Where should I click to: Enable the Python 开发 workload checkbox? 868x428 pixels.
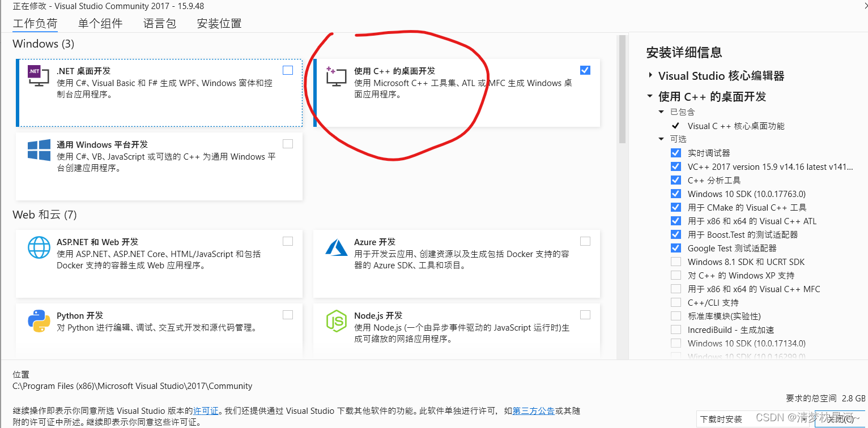[288, 315]
